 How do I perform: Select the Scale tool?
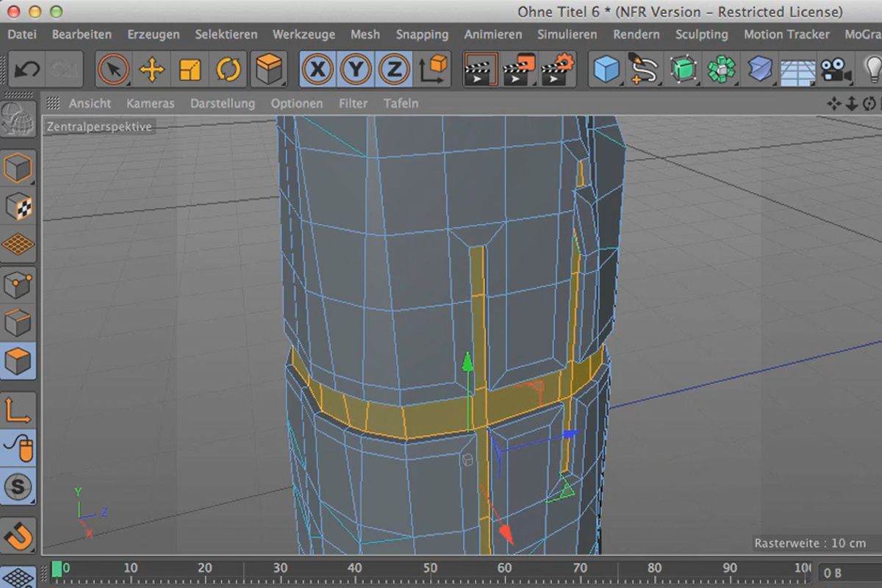pos(190,70)
